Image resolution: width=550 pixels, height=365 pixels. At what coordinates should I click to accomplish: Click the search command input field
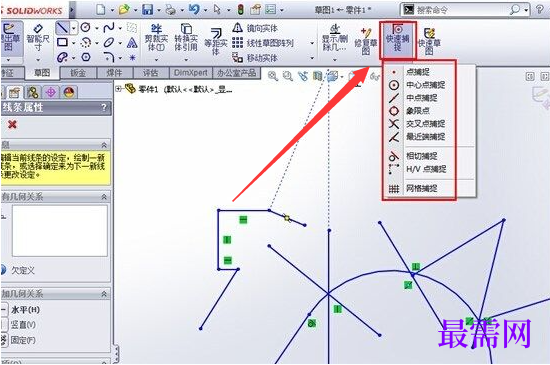point(461,10)
